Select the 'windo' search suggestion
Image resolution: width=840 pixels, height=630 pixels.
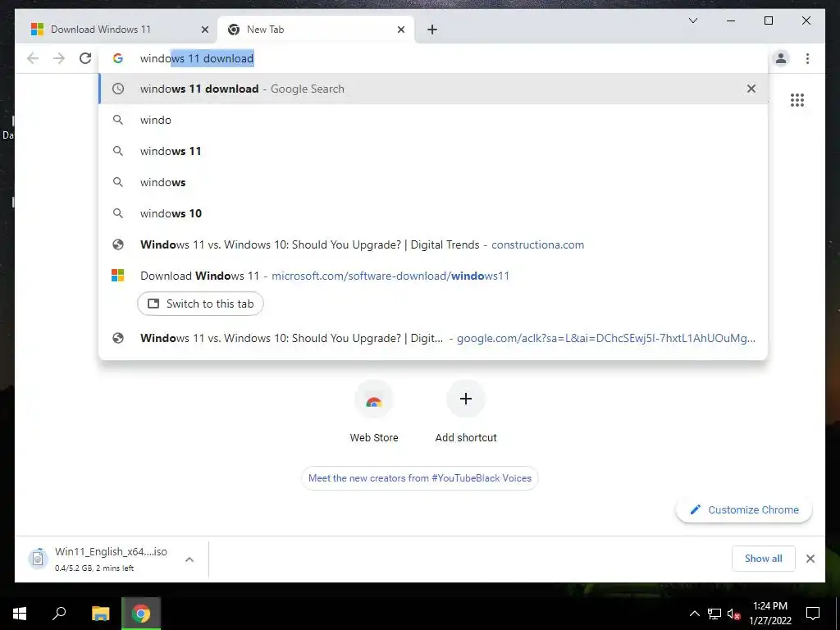(433, 120)
